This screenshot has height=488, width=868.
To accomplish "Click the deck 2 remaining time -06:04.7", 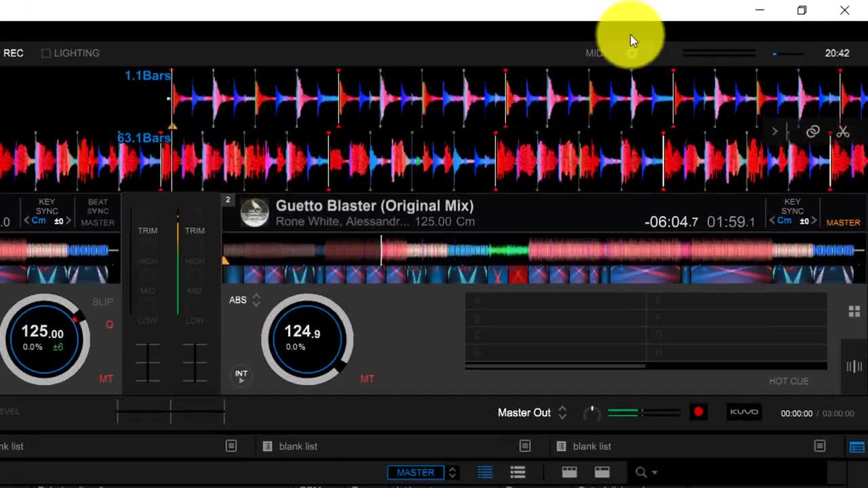I will point(671,222).
